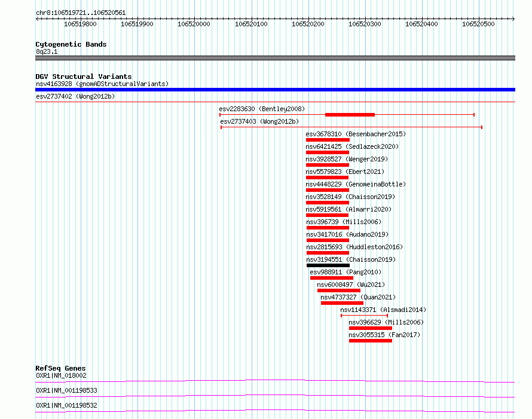This screenshot has height=419, width=532.
Task: Select the nsv3055315 (Fan2017) label
Action: point(384,335)
